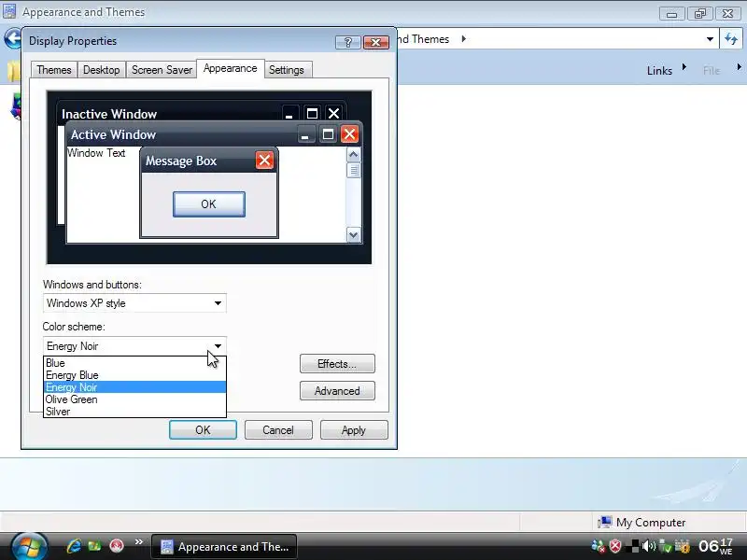Image resolution: width=747 pixels, height=560 pixels.
Task: Click the taskbar clock
Action: click(x=715, y=546)
